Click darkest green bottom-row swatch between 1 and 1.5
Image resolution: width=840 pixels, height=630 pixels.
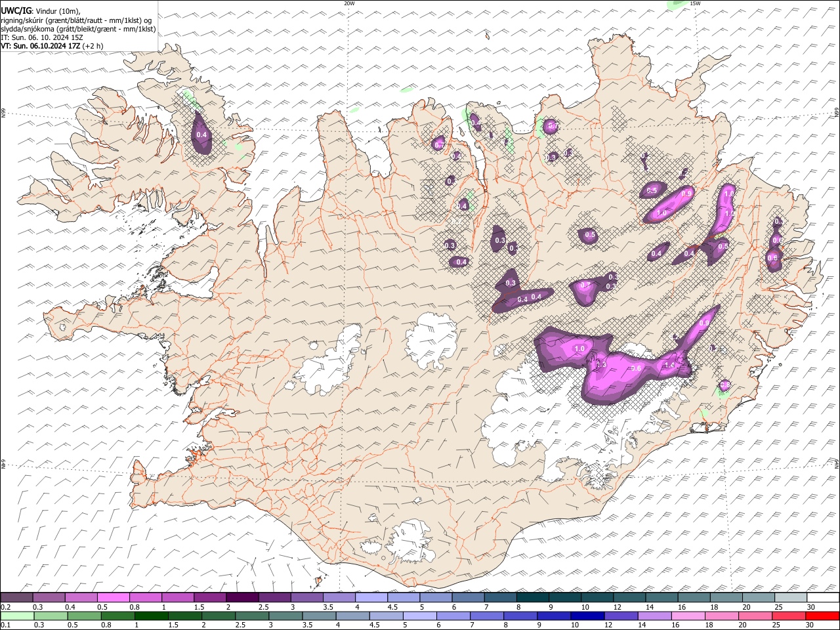click(x=151, y=616)
